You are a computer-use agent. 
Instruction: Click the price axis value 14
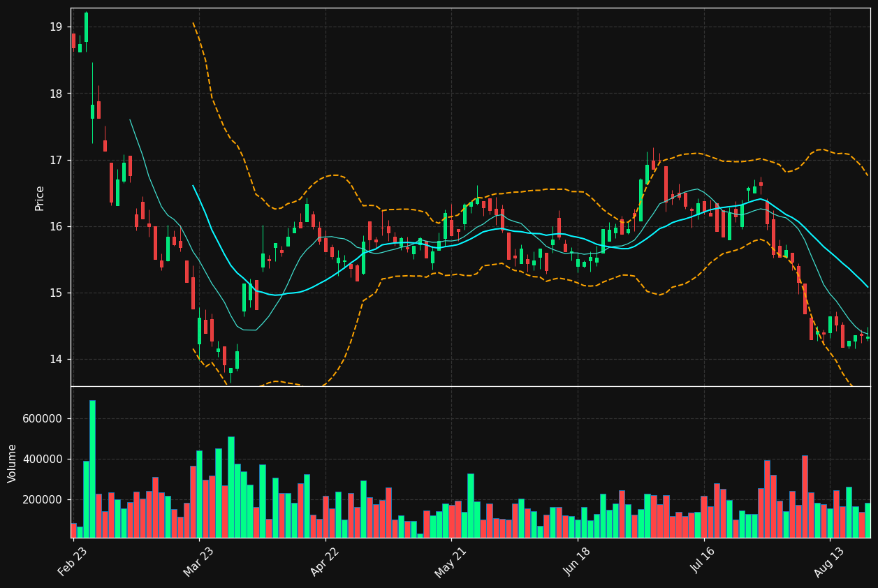56,359
